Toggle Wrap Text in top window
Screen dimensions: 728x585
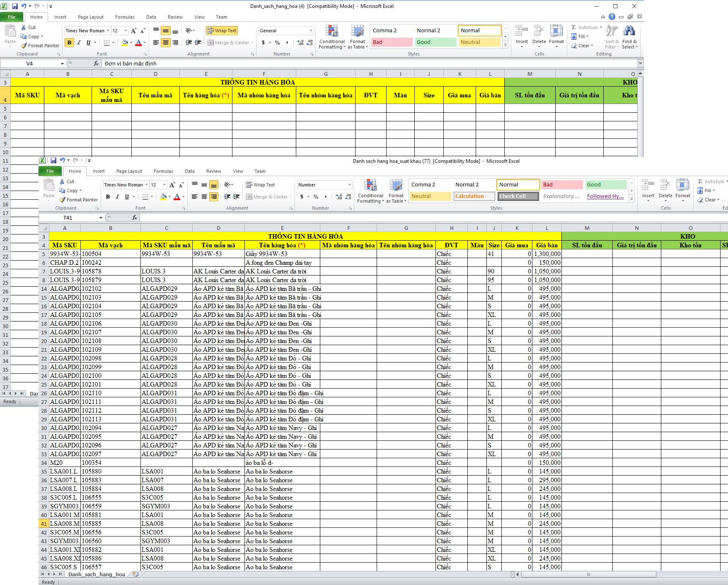point(222,31)
